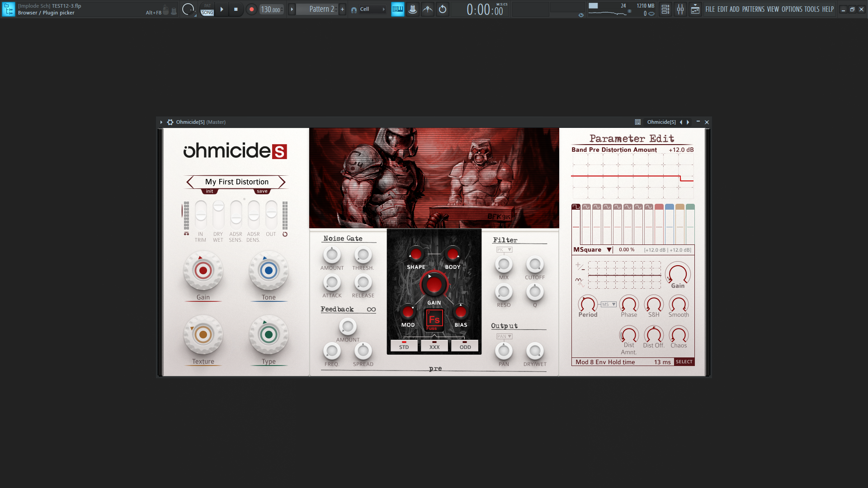Click the time display 0:00:00
Image resolution: width=868 pixels, height=488 pixels.
[x=485, y=9]
